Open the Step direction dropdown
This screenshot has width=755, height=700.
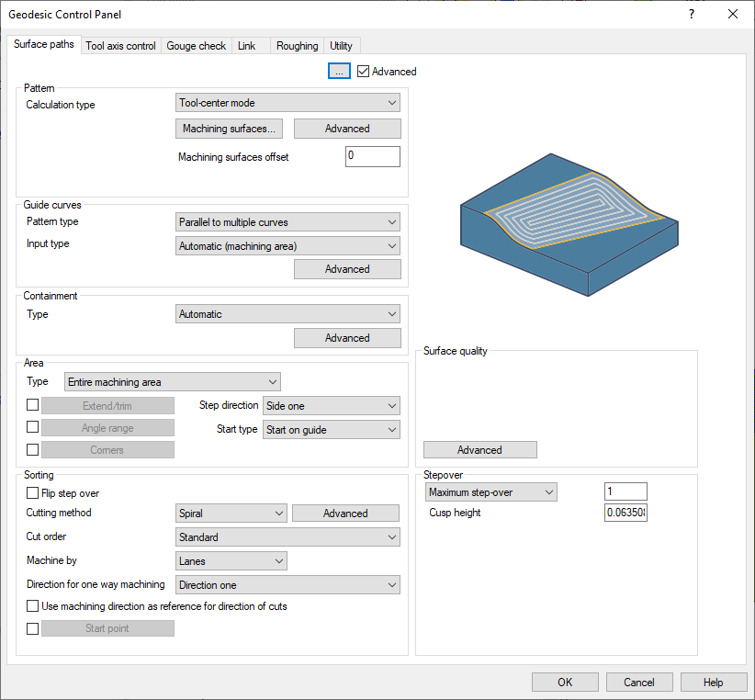click(x=332, y=406)
